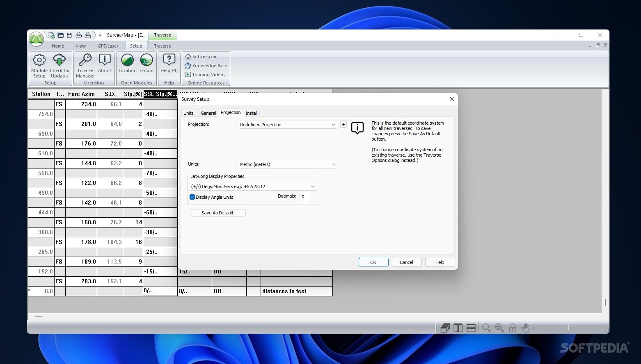Open the Home ribbon tab
The height and width of the screenshot is (364, 641).
click(x=58, y=46)
